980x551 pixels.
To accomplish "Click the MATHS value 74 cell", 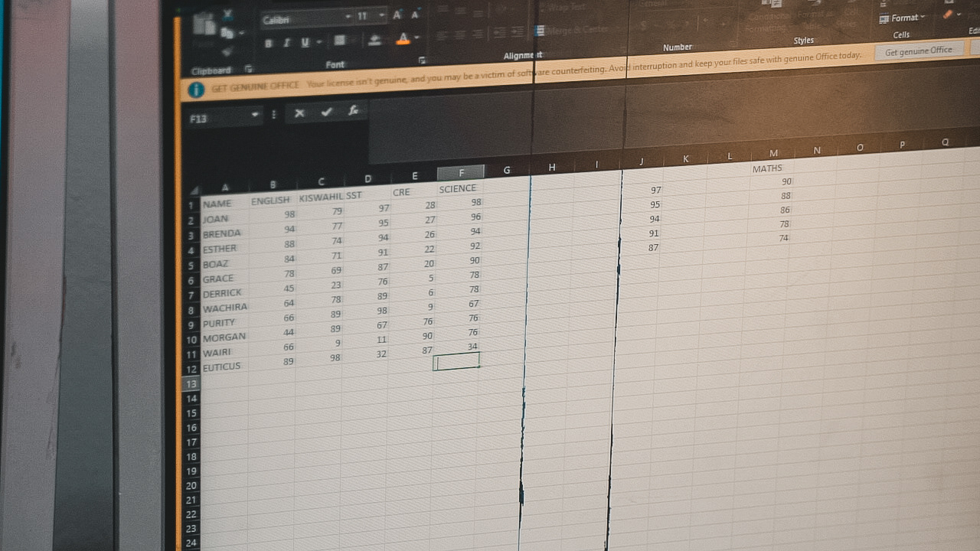I will (x=770, y=238).
